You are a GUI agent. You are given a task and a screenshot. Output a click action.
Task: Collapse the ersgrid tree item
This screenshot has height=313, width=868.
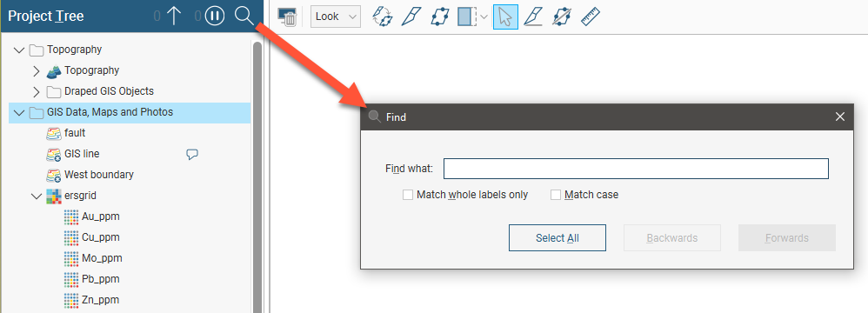pyautogui.click(x=37, y=196)
